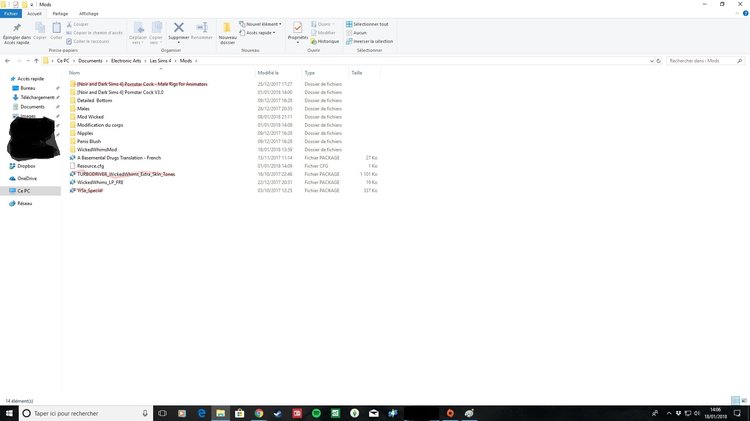
Task: Expand the Propriétés dropdown arrow
Action: tap(298, 42)
